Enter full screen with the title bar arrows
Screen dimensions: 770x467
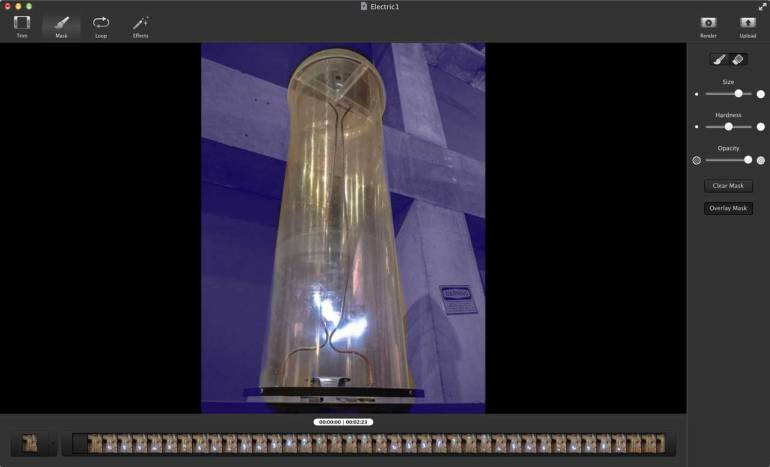click(x=762, y=6)
